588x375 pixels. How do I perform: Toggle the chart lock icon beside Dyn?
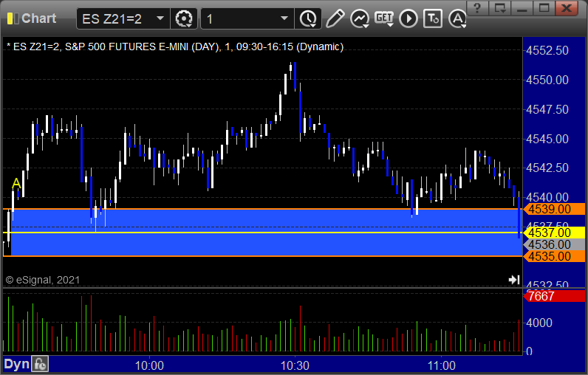40,364
